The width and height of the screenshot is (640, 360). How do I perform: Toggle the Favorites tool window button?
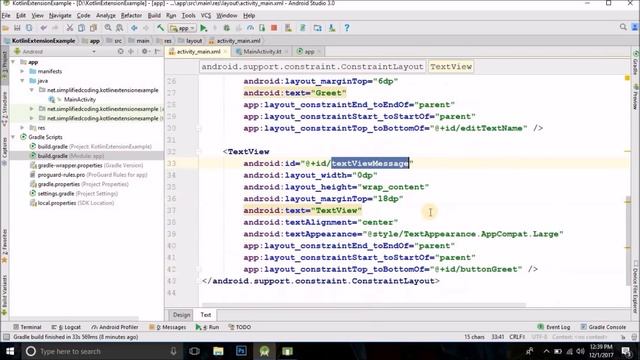point(4,245)
